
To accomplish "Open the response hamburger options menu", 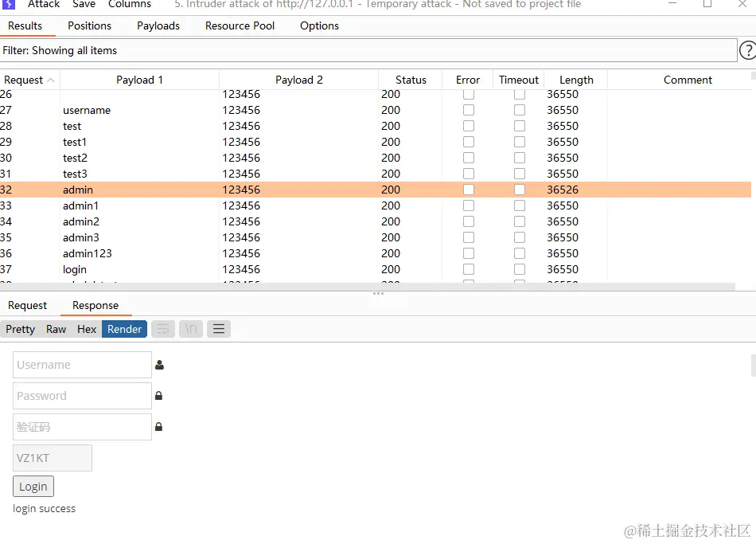I will 219,329.
